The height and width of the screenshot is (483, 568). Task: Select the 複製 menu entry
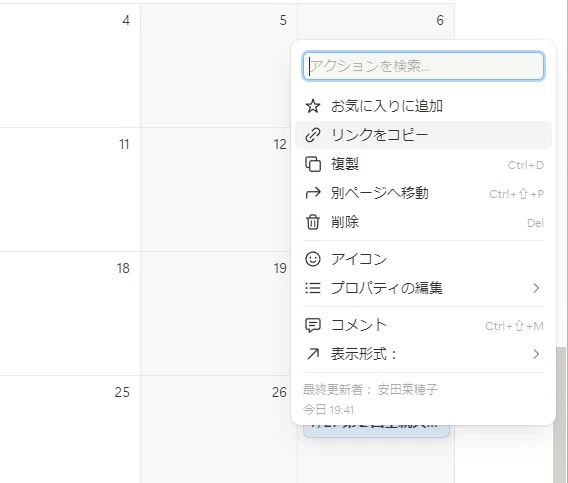coord(423,164)
